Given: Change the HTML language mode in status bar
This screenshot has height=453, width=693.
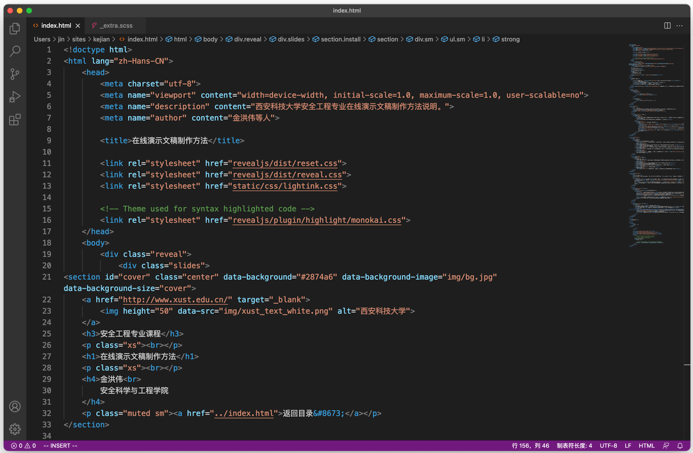Looking at the screenshot, I should (646, 446).
